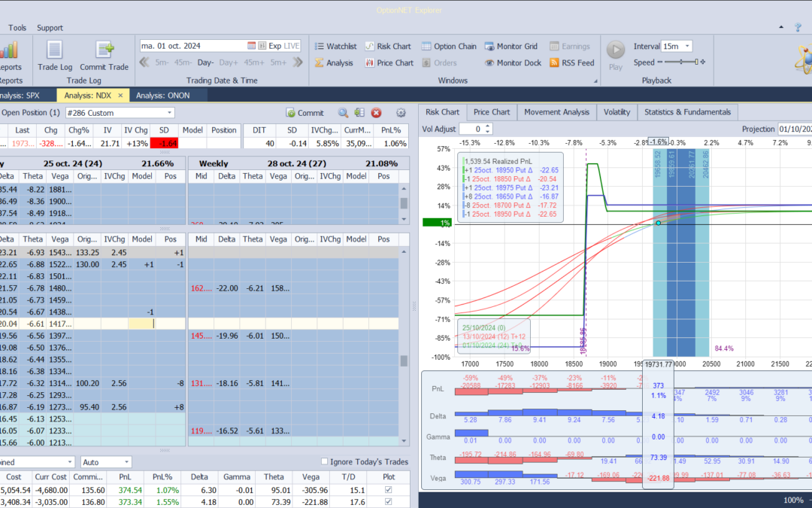Image resolution: width=812 pixels, height=508 pixels.
Task: Step back 45 minutes with 45m-
Action: [182, 62]
